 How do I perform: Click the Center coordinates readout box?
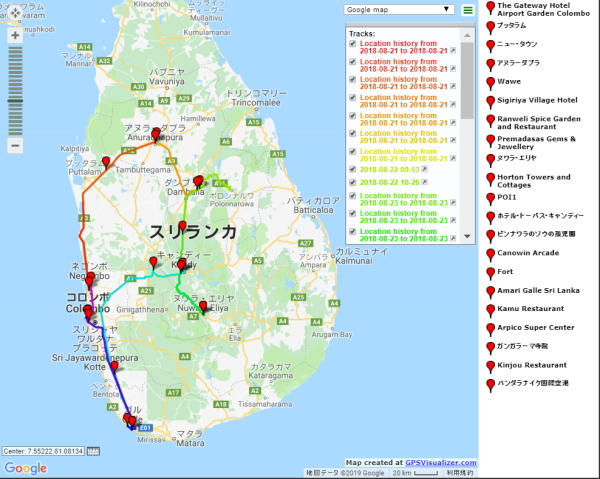pyautogui.click(x=43, y=451)
